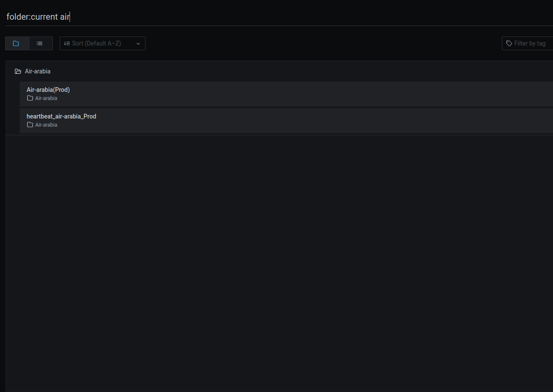Open the heartbeat_air-arabia_Prod dashboard
This screenshot has height=392, width=553.
click(x=61, y=116)
